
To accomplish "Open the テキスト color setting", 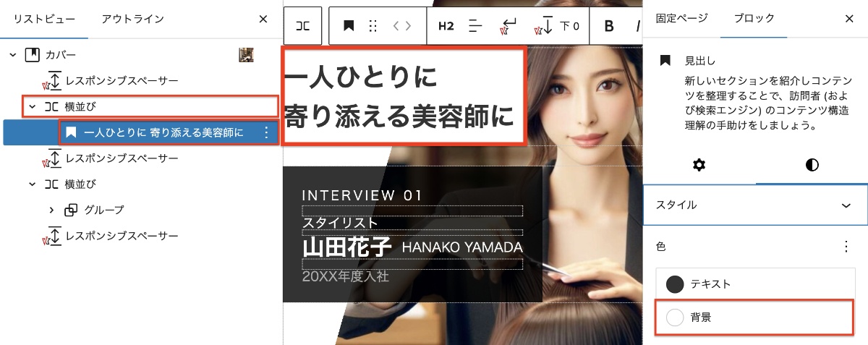I will 754,284.
